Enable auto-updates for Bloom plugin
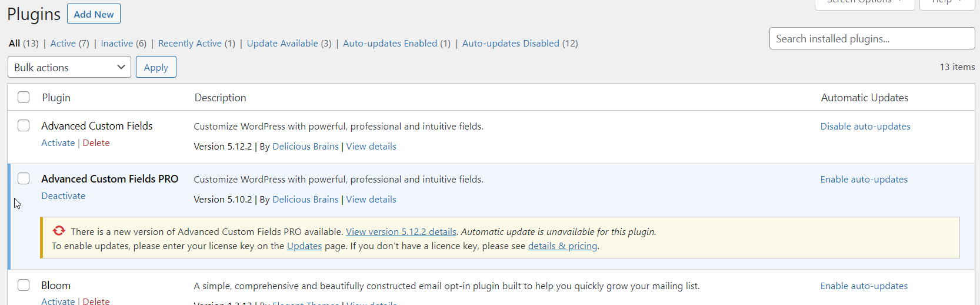 [864, 286]
